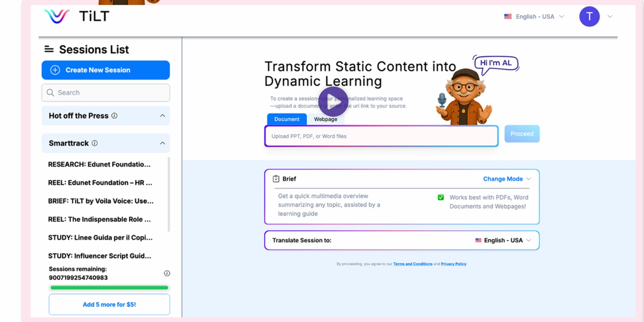
Task: Click the sessions remaining green progress bar
Action: 109,288
